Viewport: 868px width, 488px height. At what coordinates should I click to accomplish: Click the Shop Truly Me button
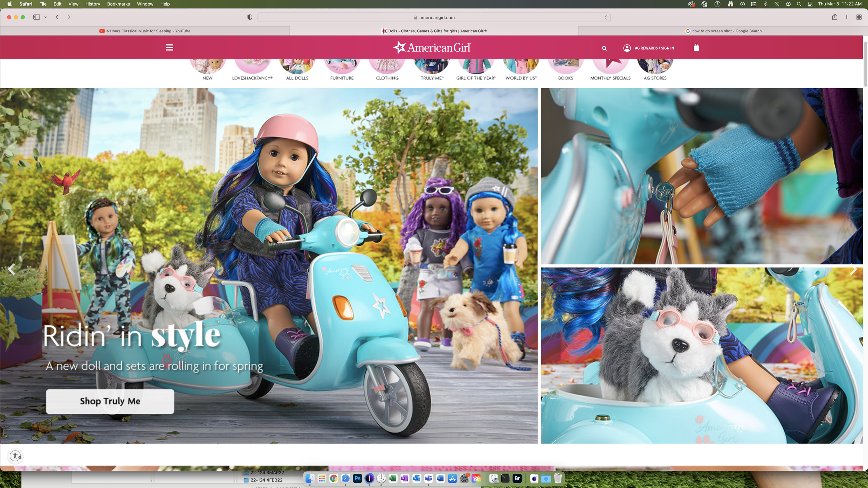[110, 401]
